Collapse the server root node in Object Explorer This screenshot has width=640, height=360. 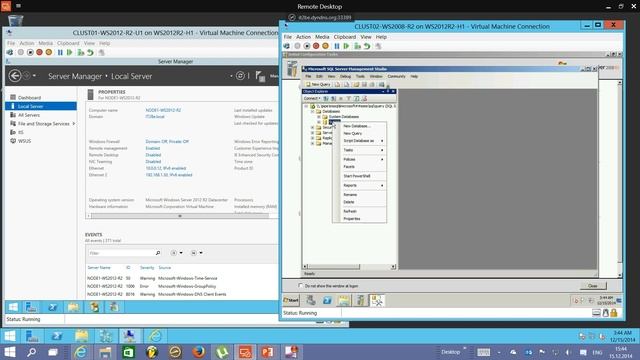[x=306, y=106]
